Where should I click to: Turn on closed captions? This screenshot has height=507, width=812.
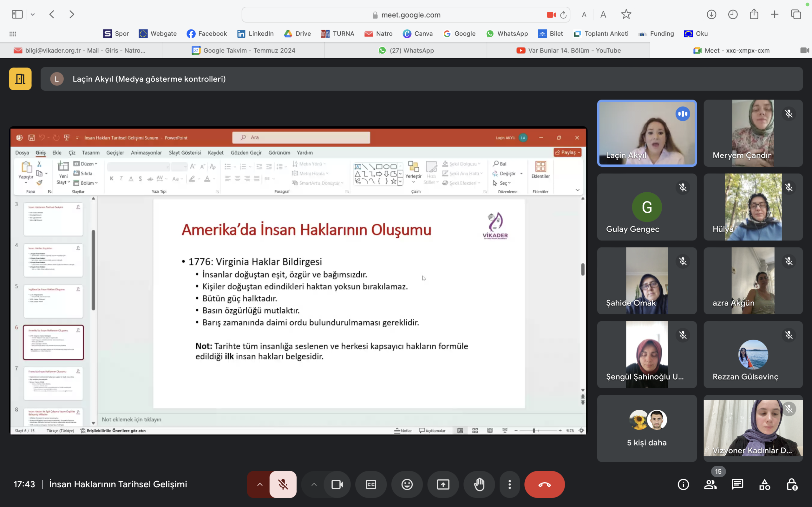click(371, 485)
